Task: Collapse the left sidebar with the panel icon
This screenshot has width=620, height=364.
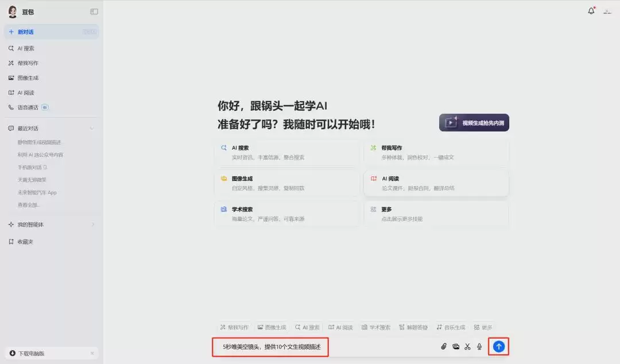Action: [94, 12]
